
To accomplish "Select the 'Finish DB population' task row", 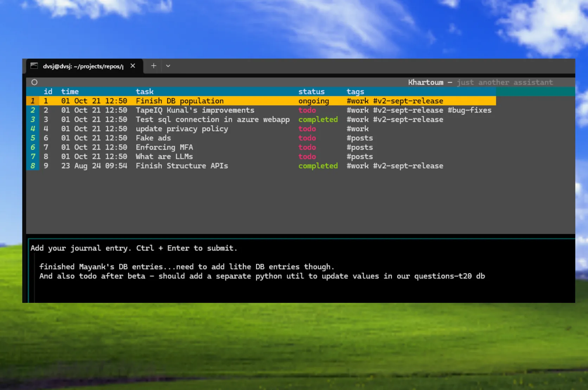I will coord(261,101).
